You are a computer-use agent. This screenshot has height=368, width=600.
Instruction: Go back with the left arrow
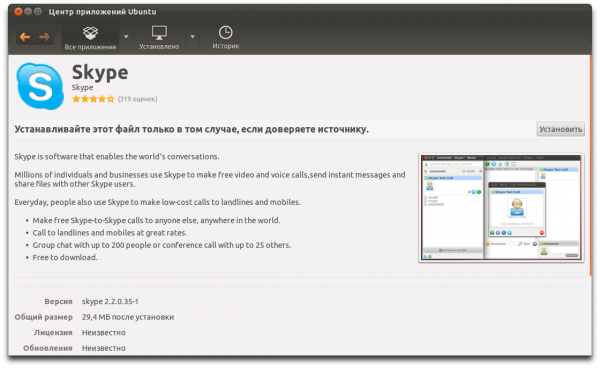point(25,37)
